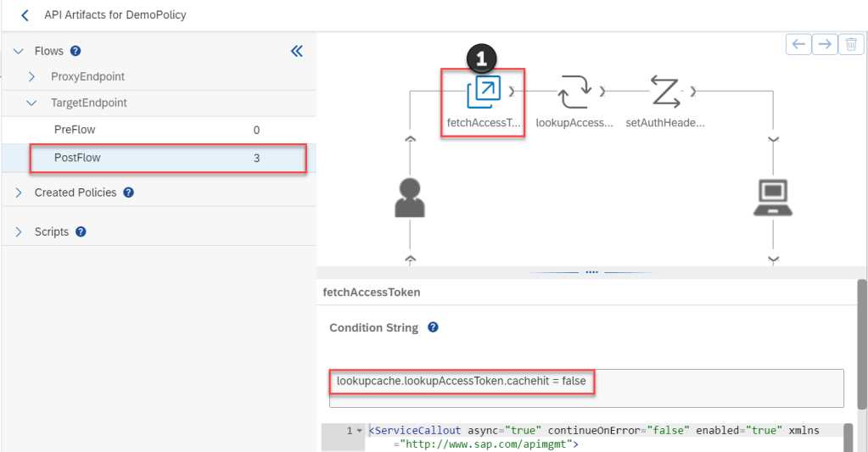Select the fetchAccessToken service callout policy icon
This screenshot has width=868, height=452.
pos(484,92)
